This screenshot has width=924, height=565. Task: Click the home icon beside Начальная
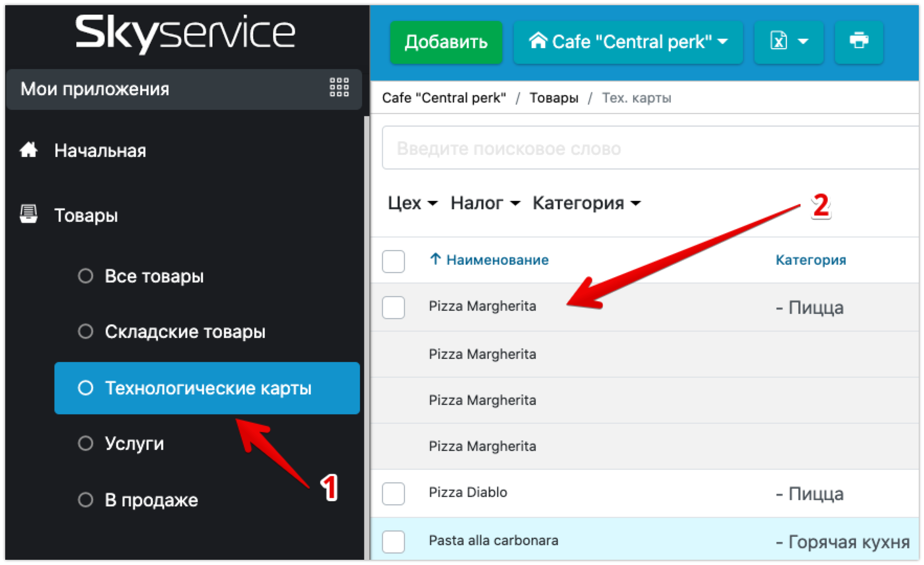(x=29, y=151)
